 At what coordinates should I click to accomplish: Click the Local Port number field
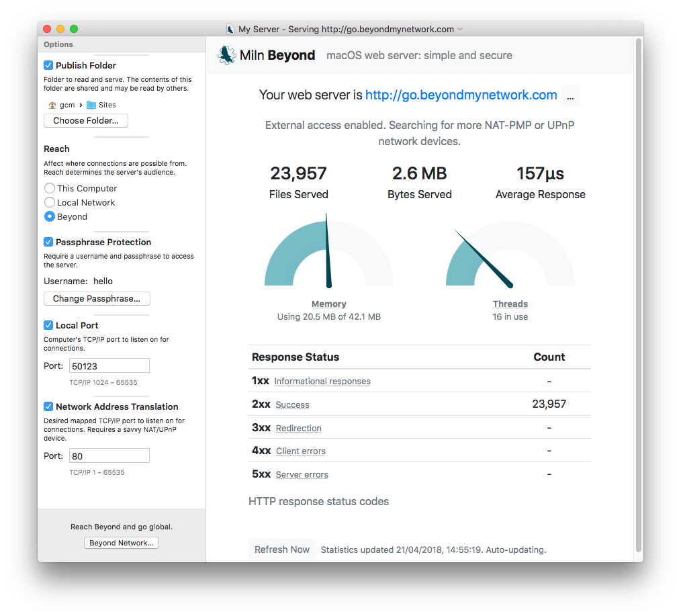coord(109,366)
